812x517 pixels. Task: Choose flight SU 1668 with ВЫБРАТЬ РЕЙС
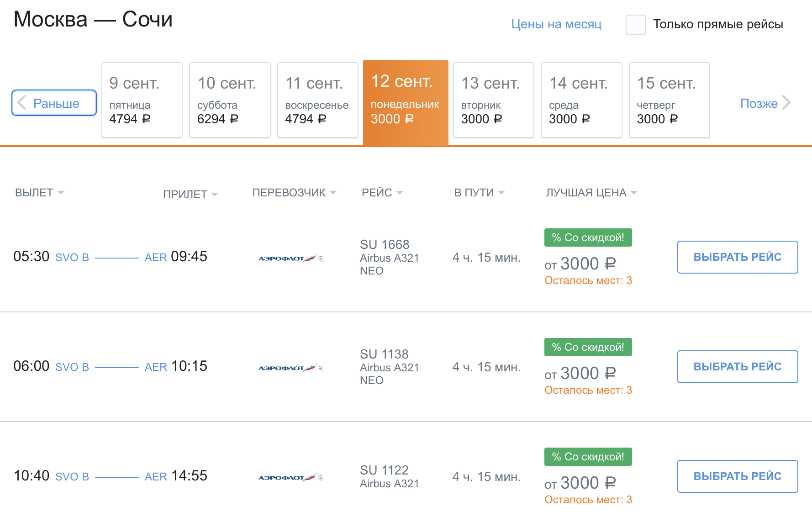pyautogui.click(x=738, y=257)
